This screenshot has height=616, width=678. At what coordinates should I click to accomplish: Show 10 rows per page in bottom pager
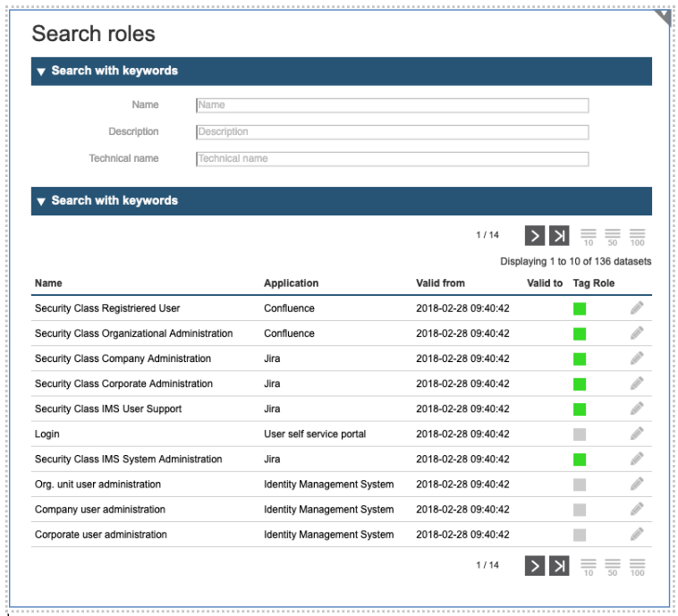coord(588,568)
